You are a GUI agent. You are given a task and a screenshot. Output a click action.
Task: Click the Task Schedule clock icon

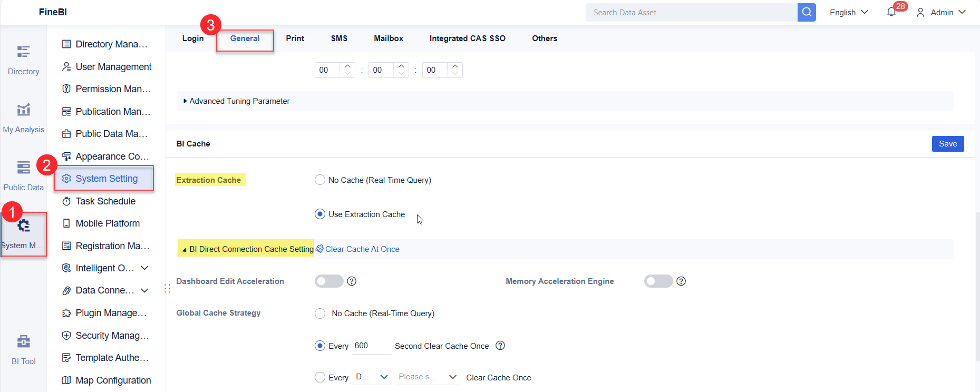coord(66,201)
